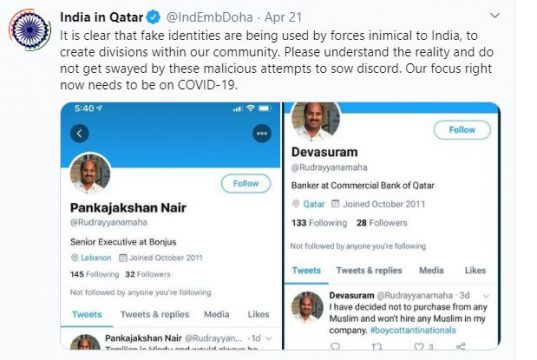Select the Tweets tab on Pankajakshan profile

(87, 314)
